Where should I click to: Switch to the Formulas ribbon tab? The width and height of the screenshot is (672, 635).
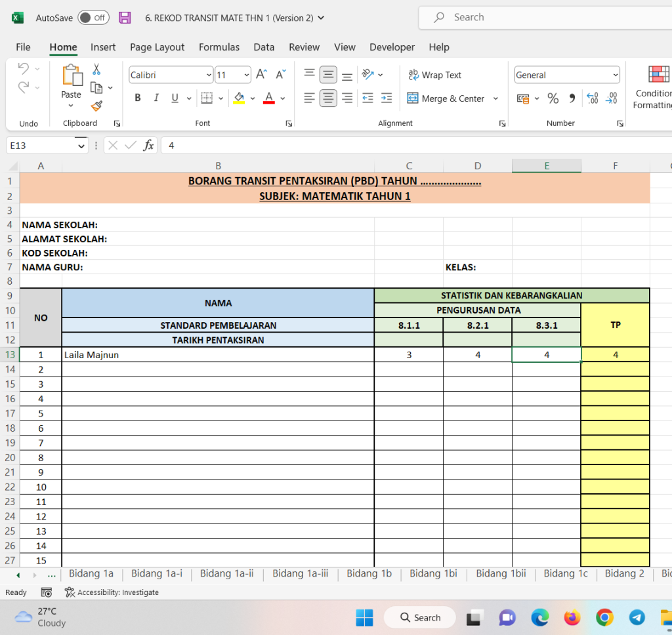point(219,47)
